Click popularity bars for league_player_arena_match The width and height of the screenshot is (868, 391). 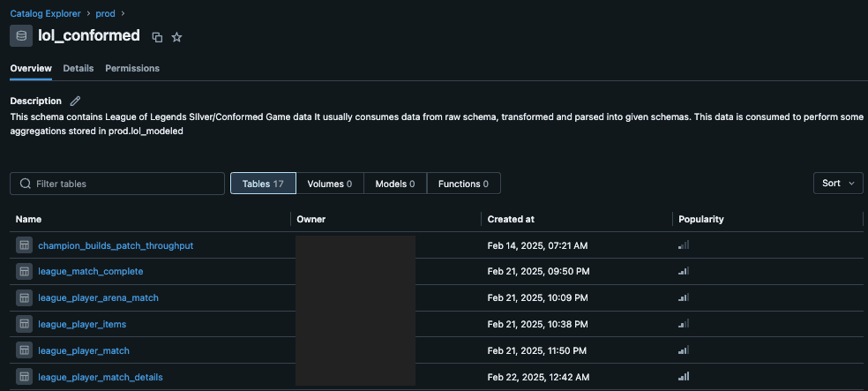[x=684, y=297]
